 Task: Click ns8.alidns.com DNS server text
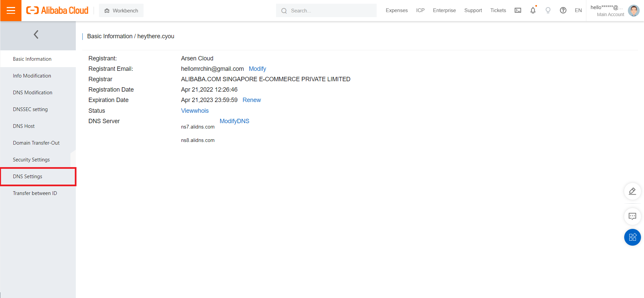click(198, 140)
